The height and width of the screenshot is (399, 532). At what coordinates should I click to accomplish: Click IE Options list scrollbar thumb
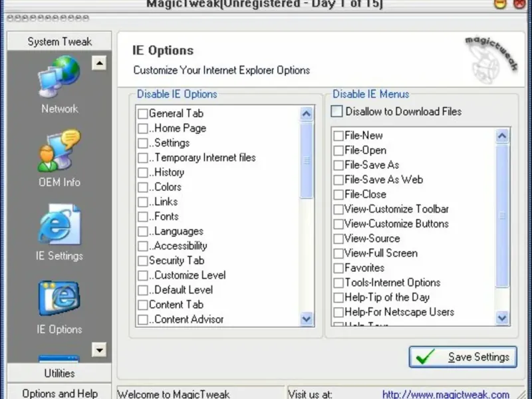307,160
